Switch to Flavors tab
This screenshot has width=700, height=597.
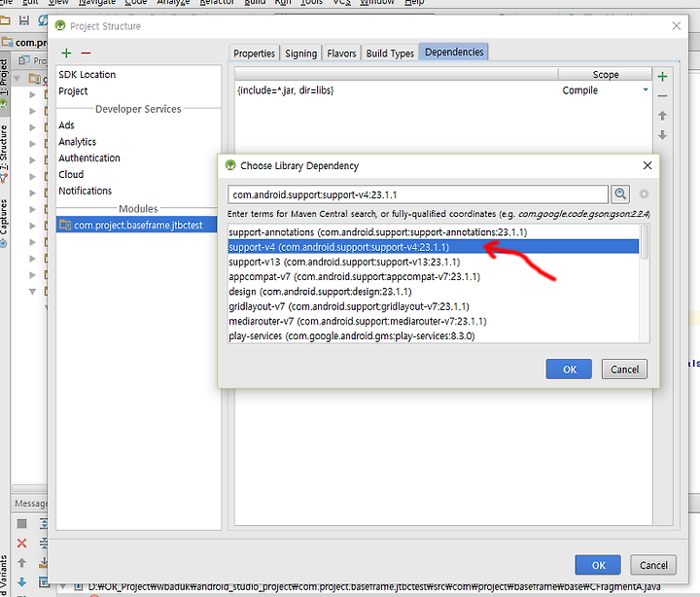coord(341,53)
